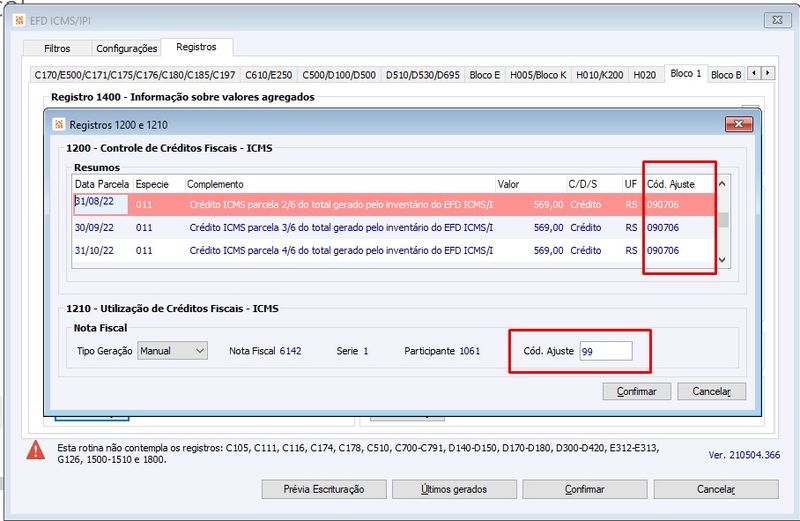The width and height of the screenshot is (800, 521).
Task: Close the EFD ICMS/IPI main window
Action: coord(777,20)
